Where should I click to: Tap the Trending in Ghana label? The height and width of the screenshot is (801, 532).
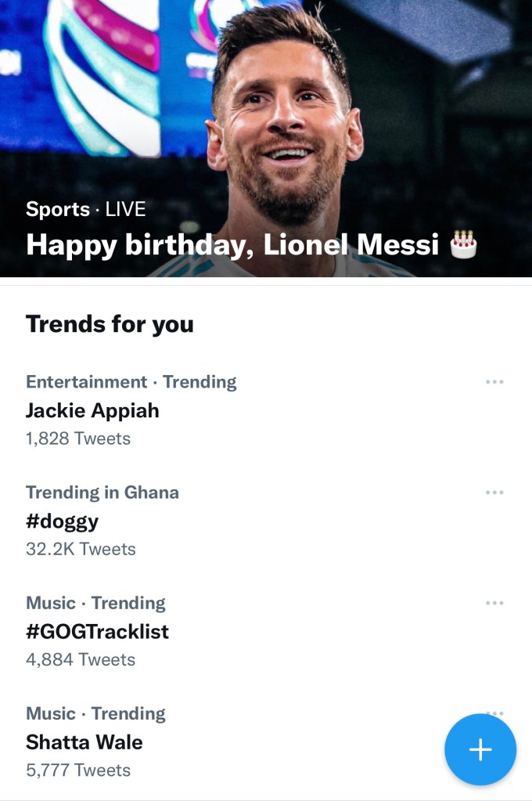coord(102,493)
